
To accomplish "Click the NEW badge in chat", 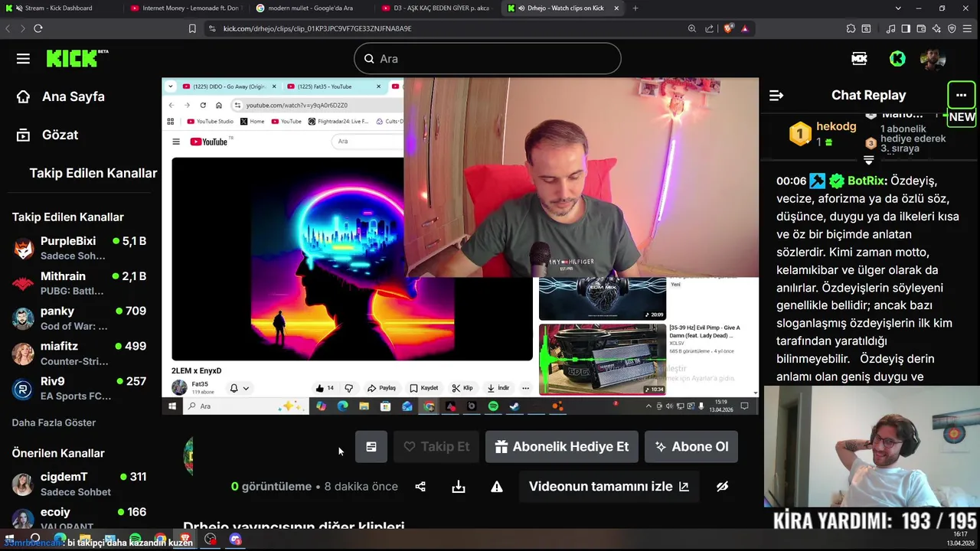I will (962, 117).
